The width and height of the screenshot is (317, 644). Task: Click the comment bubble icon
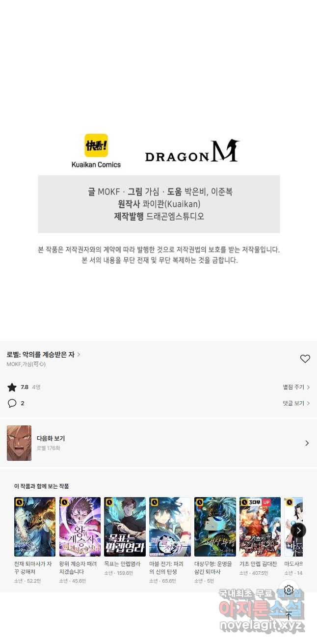[x=12, y=403]
